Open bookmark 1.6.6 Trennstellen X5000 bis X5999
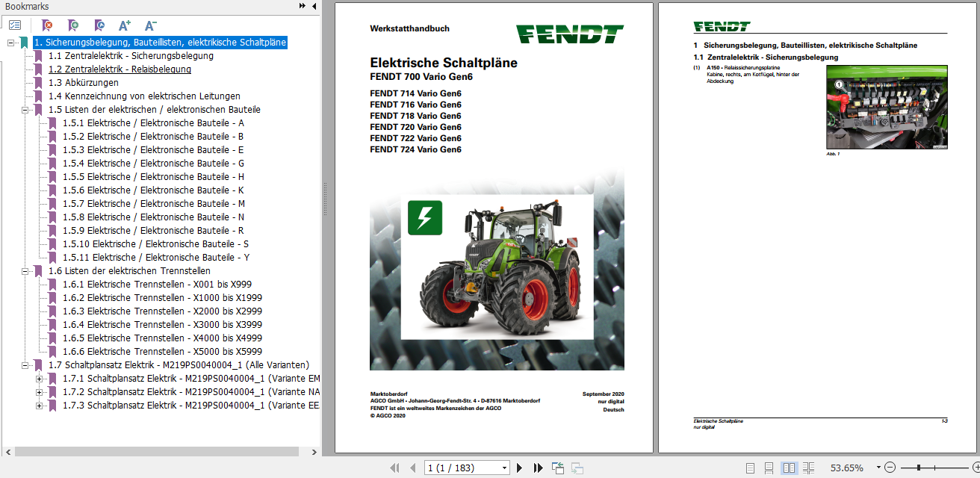This screenshot has height=478, width=980. 162,352
